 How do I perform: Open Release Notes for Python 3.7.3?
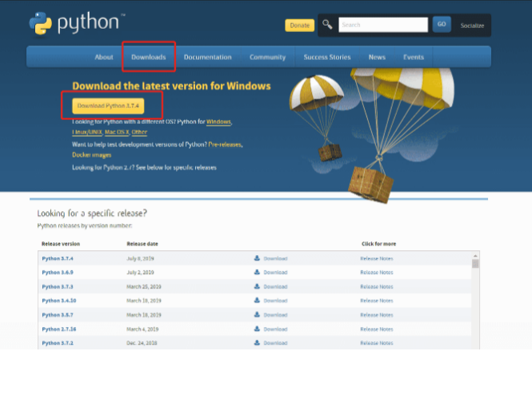point(377,286)
